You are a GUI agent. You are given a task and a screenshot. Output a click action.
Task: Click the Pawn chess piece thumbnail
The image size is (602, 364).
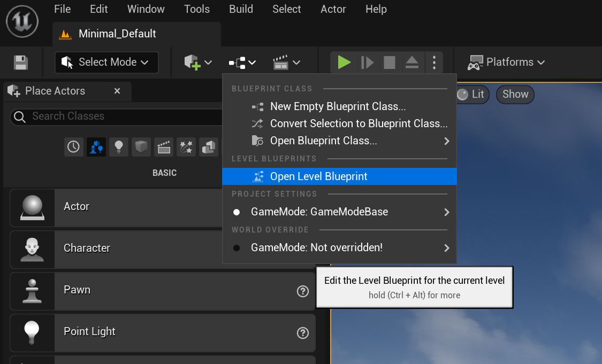(32, 291)
